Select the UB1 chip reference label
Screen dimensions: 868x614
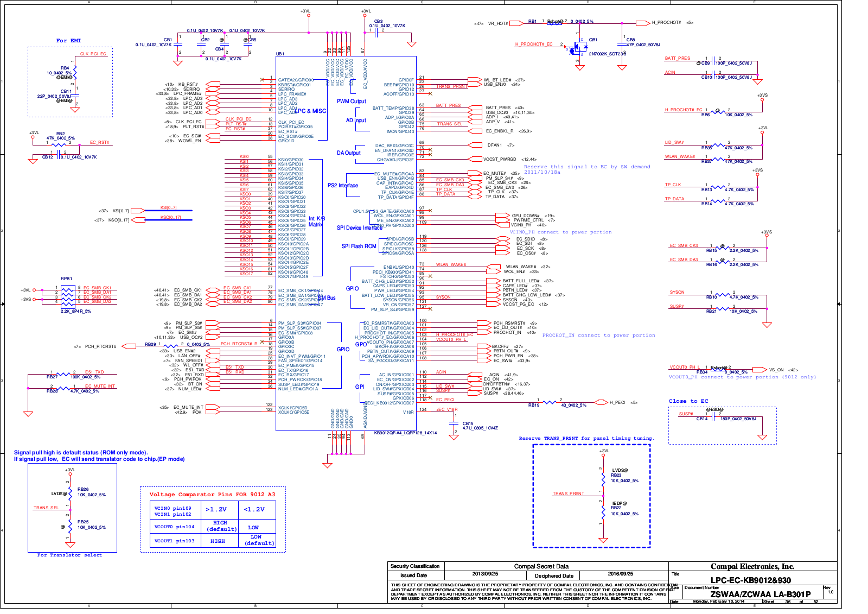(x=280, y=54)
